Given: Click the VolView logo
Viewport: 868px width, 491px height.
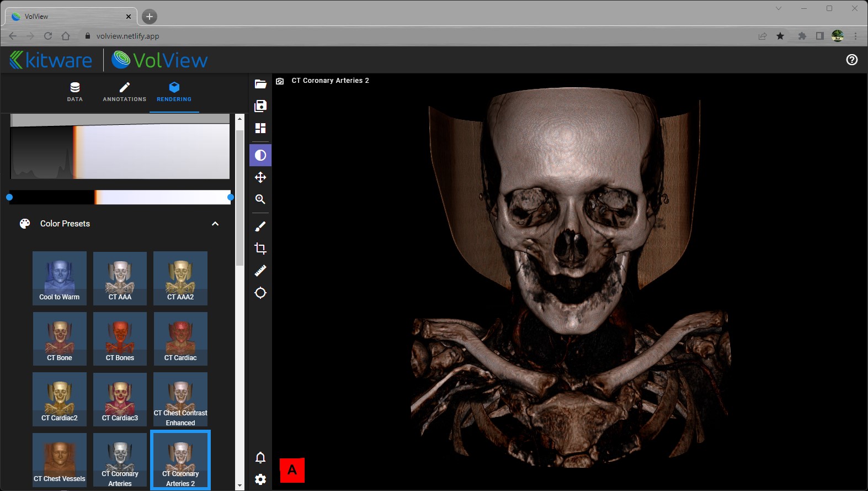Looking at the screenshot, I should [160, 60].
